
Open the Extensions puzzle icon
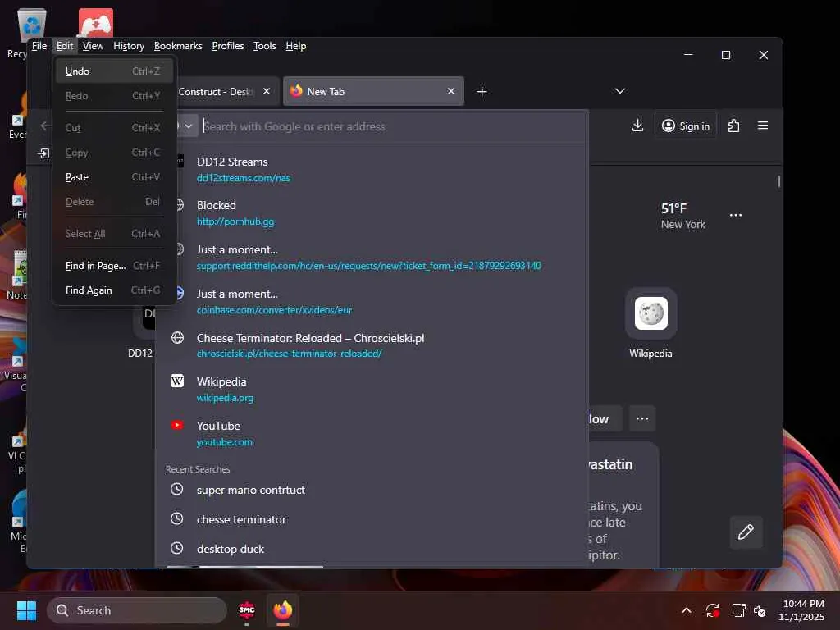click(x=733, y=126)
